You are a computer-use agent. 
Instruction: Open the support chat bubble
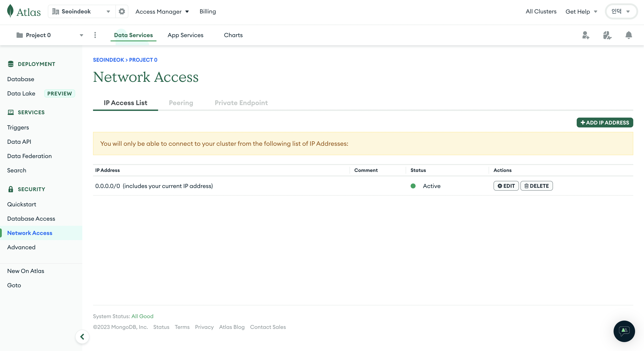624,331
